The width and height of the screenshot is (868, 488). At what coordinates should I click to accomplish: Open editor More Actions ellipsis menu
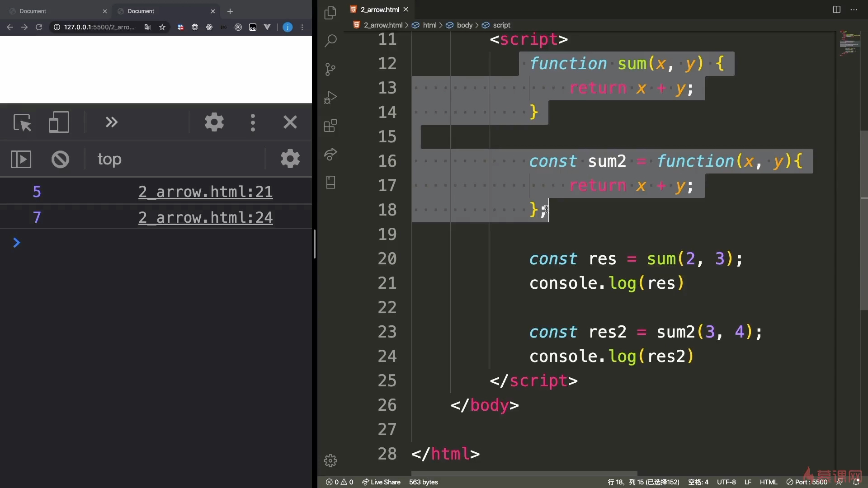(x=854, y=9)
